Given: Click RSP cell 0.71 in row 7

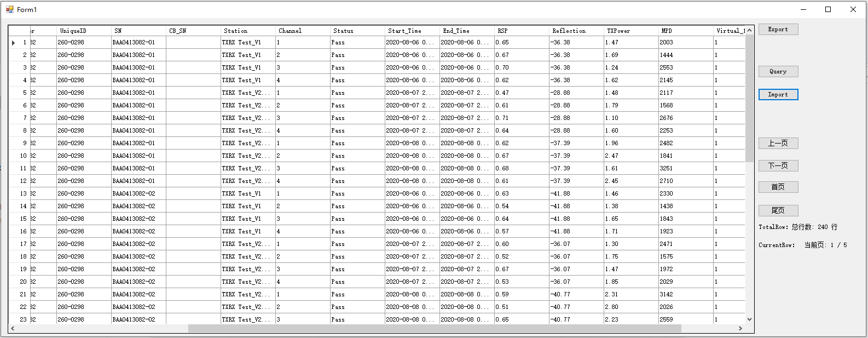Looking at the screenshot, I should click(x=522, y=118).
